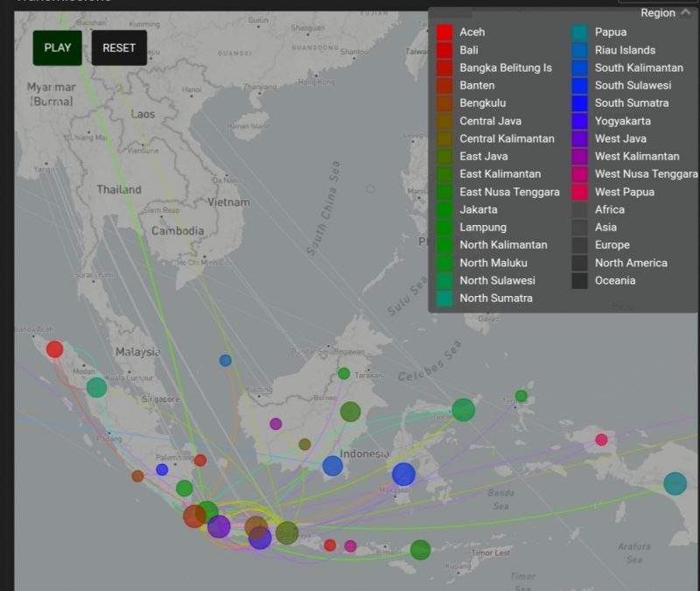
Task: Select the purple marker near Kuching
Action: click(x=275, y=423)
